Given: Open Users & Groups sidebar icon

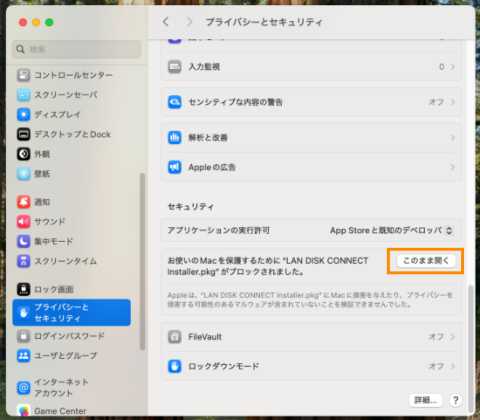Looking at the screenshot, I should pyautogui.click(x=23, y=355).
